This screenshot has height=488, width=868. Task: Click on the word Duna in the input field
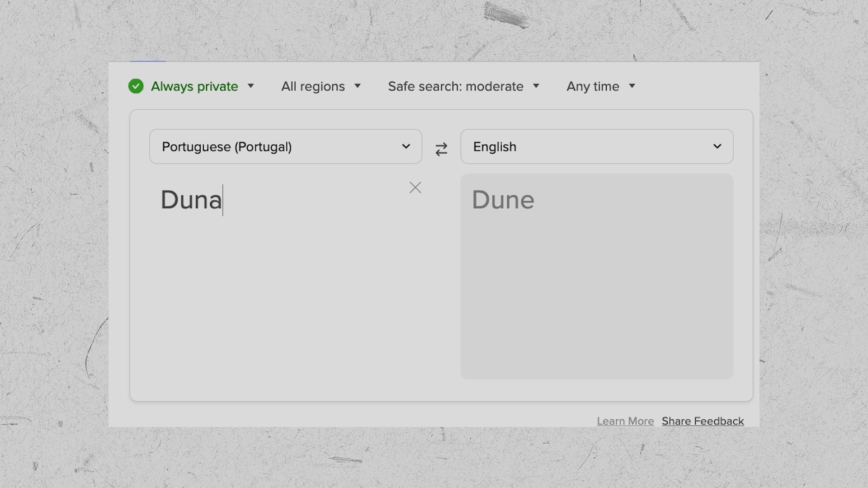click(191, 200)
